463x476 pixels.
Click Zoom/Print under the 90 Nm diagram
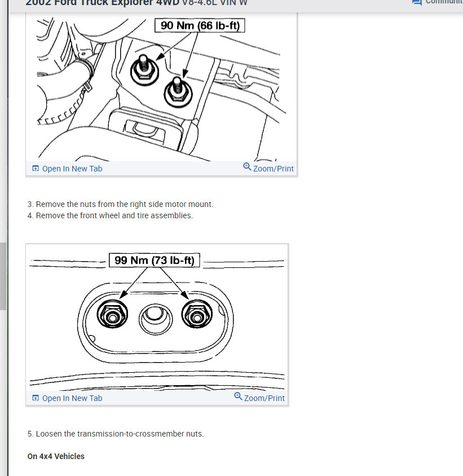pyautogui.click(x=268, y=168)
